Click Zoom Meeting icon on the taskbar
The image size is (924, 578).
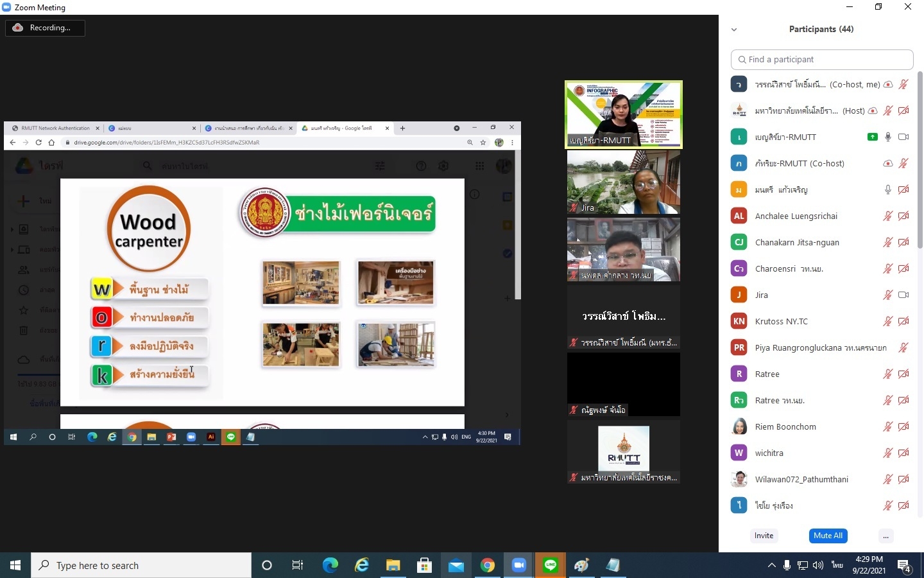[x=519, y=565]
